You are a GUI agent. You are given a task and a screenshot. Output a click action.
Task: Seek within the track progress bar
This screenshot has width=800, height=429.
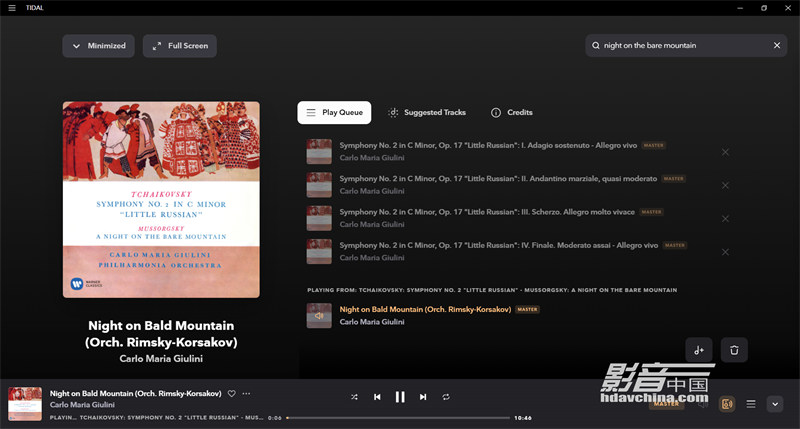[x=398, y=418]
